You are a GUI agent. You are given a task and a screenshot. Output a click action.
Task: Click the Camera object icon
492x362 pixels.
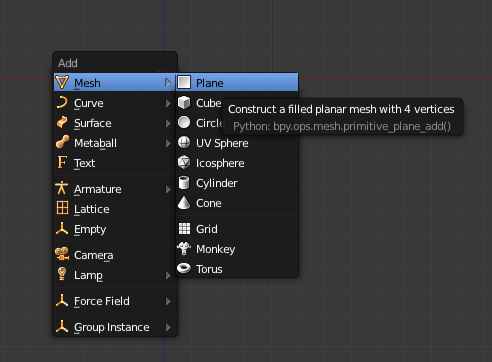point(62,254)
